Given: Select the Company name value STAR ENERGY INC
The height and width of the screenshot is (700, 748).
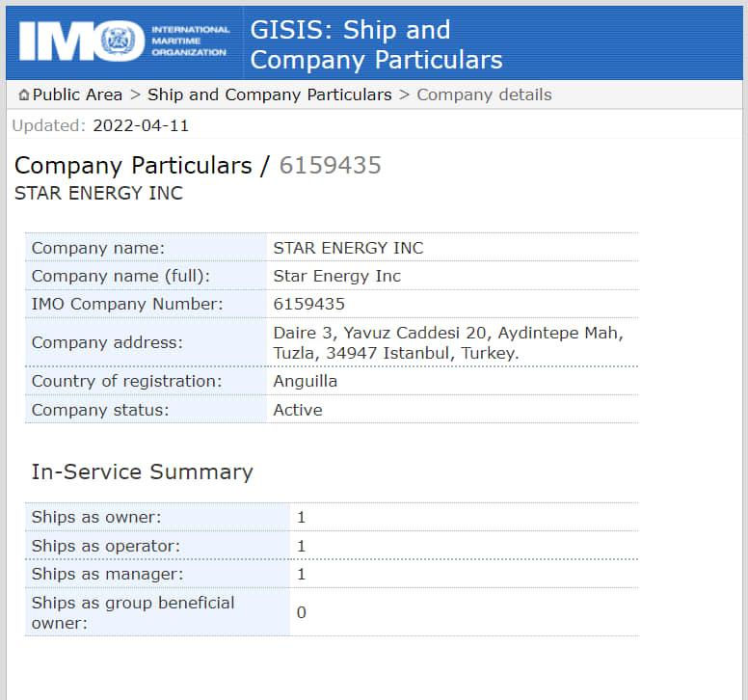Looking at the screenshot, I should coord(348,248).
